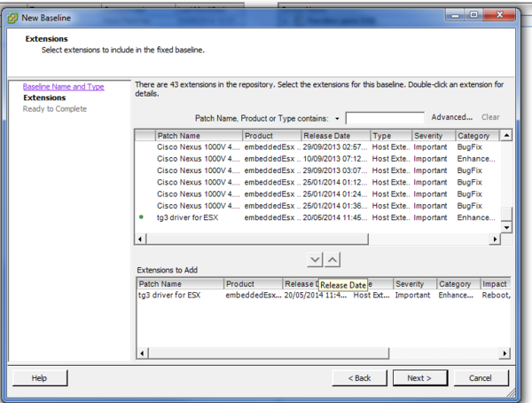Sort repository list by Release Date column

pyautogui.click(x=333, y=136)
